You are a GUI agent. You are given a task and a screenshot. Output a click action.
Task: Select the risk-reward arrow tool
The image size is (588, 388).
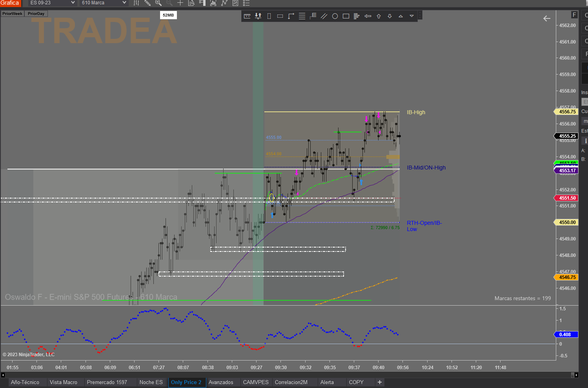258,16
